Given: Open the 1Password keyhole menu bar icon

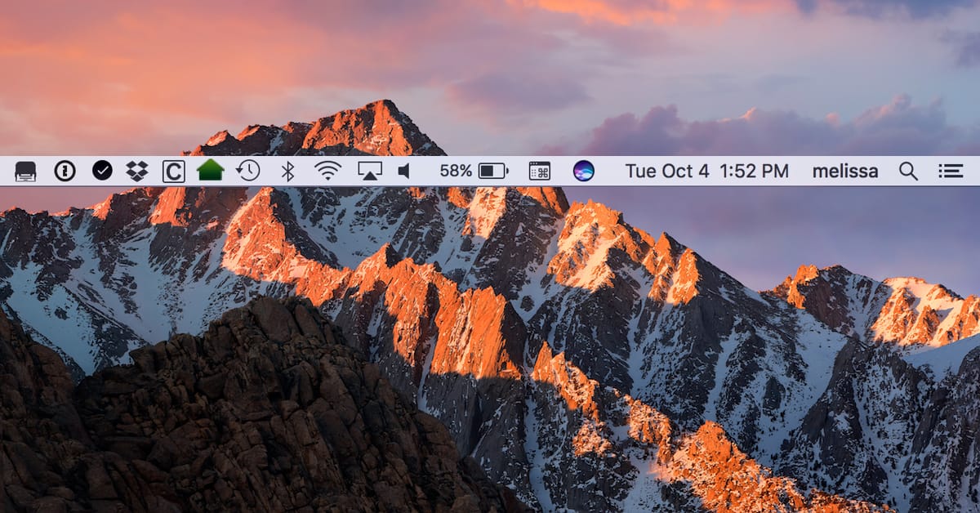Looking at the screenshot, I should tap(65, 171).
